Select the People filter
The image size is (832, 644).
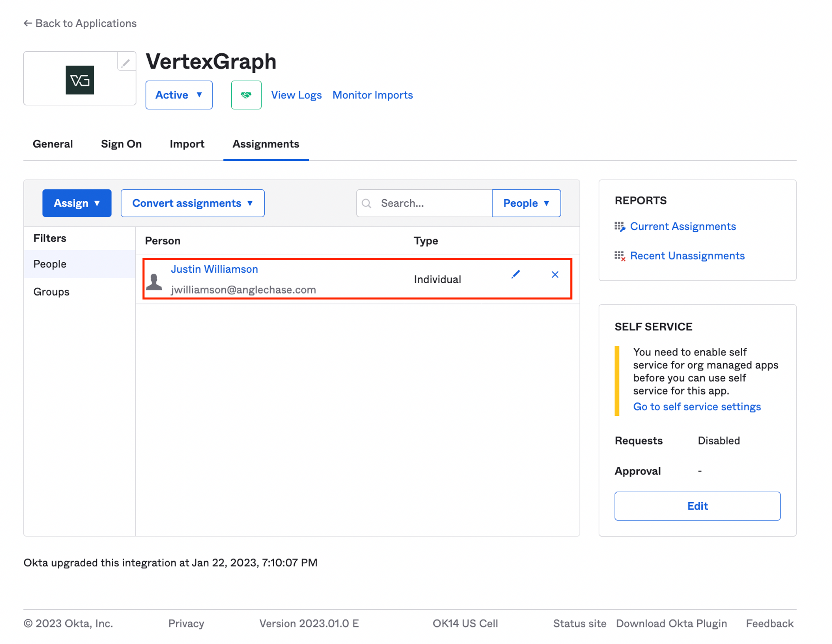pos(79,264)
